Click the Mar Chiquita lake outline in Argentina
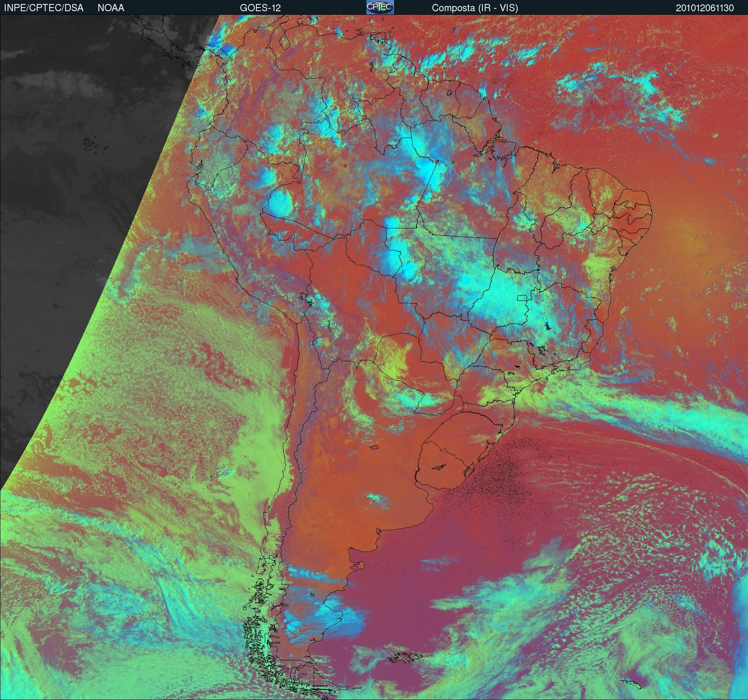Screen dimensions: 748x700 coord(374,448)
